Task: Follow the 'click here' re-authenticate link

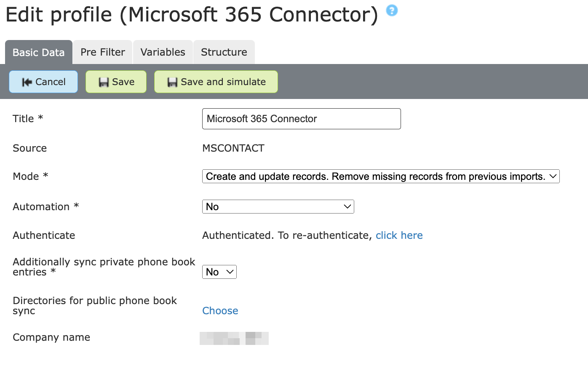Action: pyautogui.click(x=399, y=235)
